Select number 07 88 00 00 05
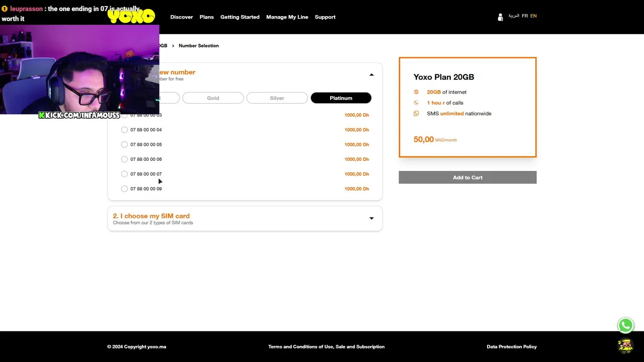 124,144
